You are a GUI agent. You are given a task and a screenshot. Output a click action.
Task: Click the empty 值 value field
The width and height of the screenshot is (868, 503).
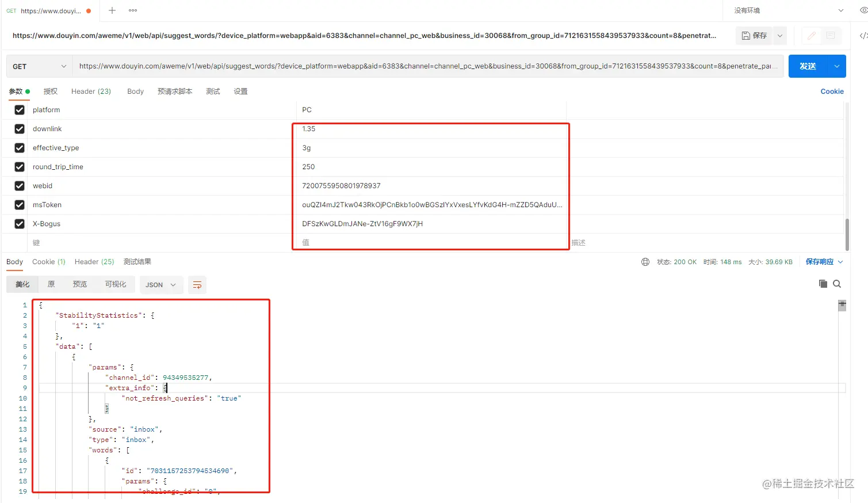coord(431,243)
